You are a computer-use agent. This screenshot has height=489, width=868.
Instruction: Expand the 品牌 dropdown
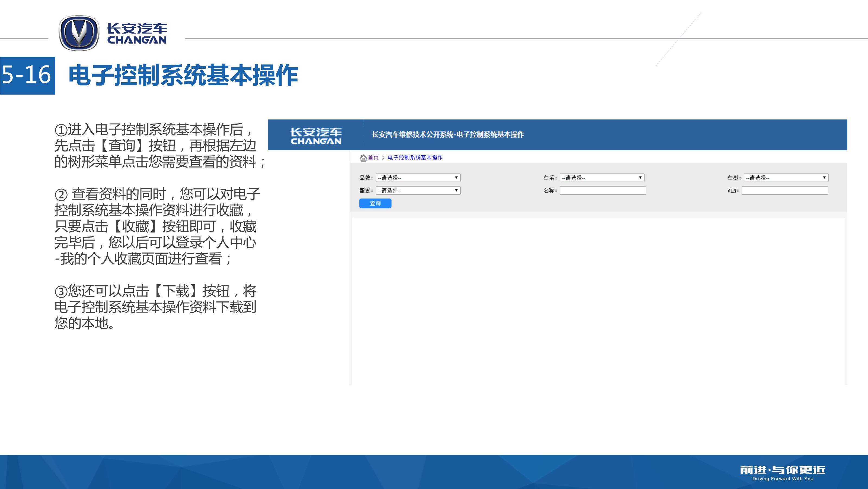pos(418,178)
